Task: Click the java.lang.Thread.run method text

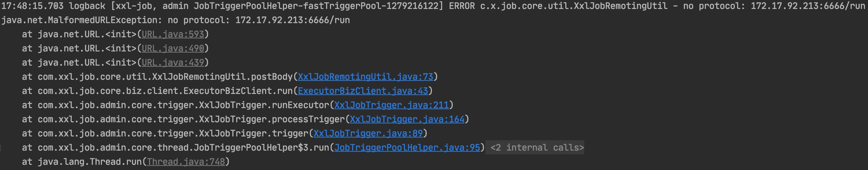Action: tap(89, 162)
